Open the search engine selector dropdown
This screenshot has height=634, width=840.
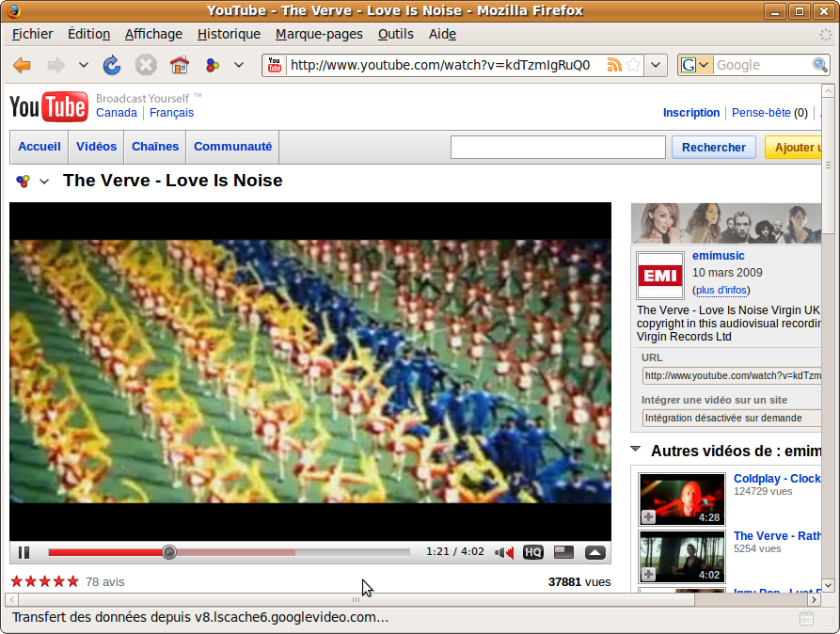pyautogui.click(x=695, y=66)
